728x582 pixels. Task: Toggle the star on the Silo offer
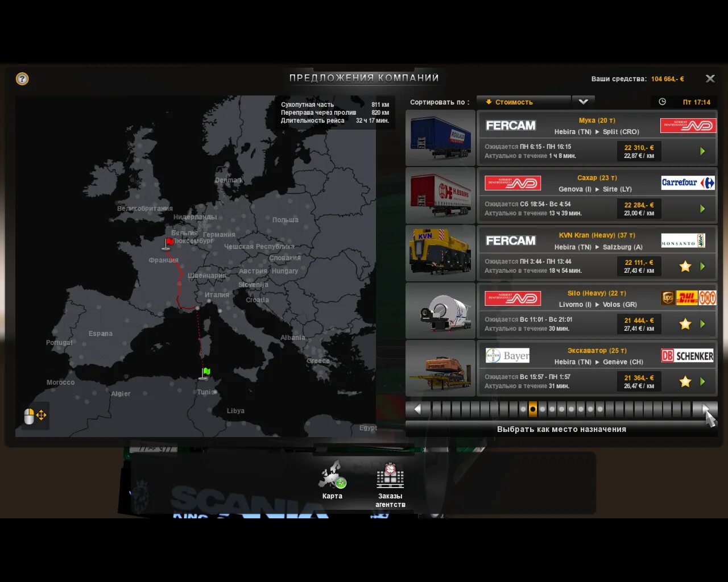pos(685,324)
